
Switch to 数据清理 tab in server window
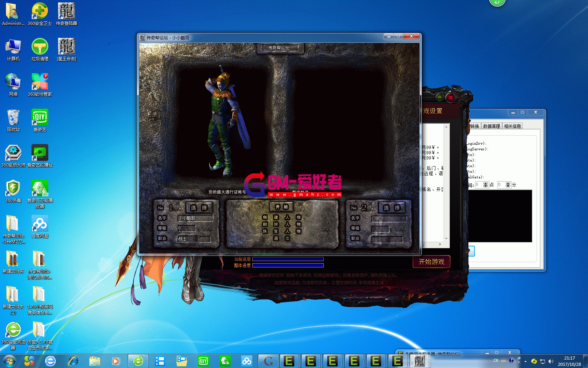(491, 126)
